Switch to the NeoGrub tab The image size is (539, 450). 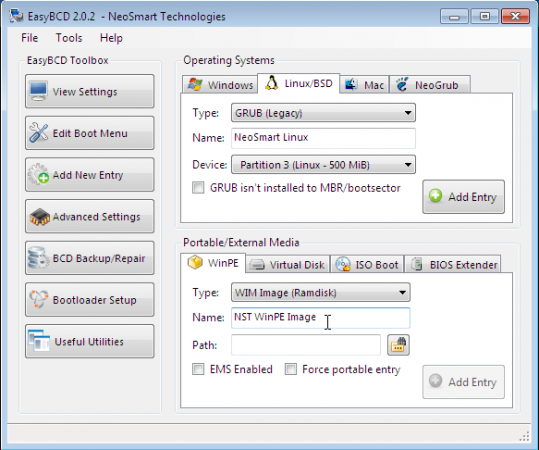pyautogui.click(x=429, y=85)
